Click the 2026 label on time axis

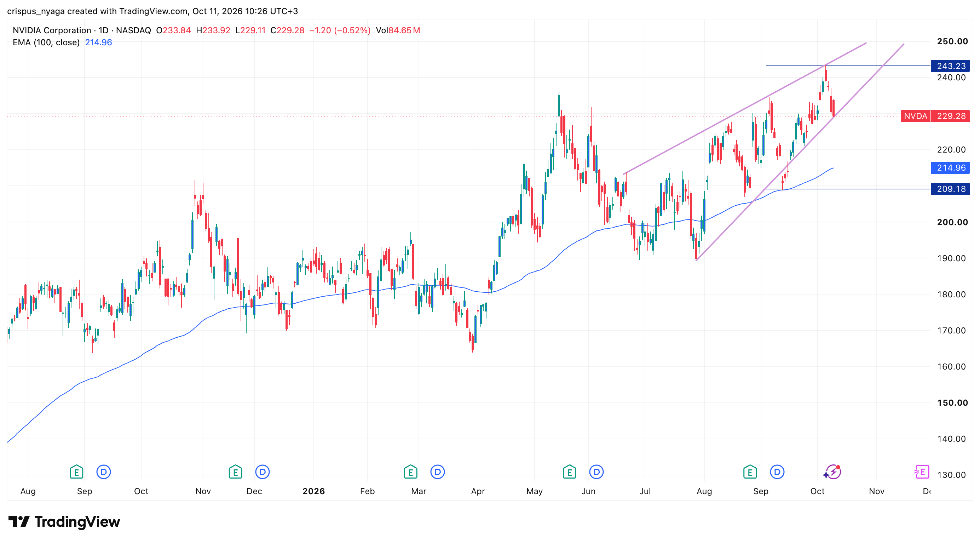313,491
